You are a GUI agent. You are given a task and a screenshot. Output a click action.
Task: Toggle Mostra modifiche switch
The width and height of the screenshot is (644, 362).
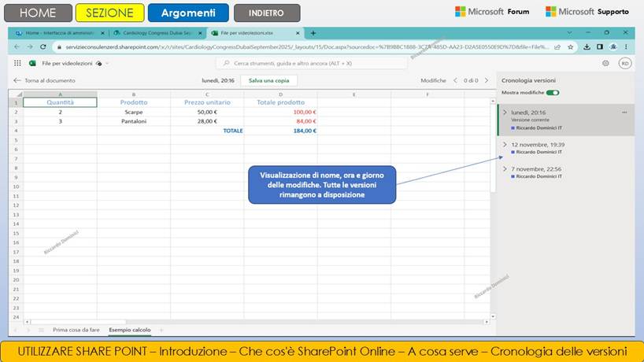click(553, 93)
